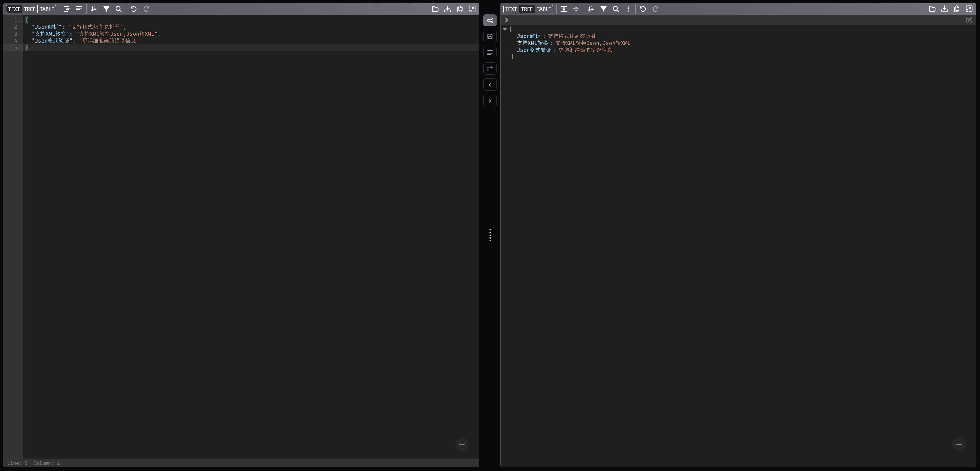The height and width of the screenshot is (471, 980).
Task: Copy content to left with left arrow
Action: coord(490,85)
